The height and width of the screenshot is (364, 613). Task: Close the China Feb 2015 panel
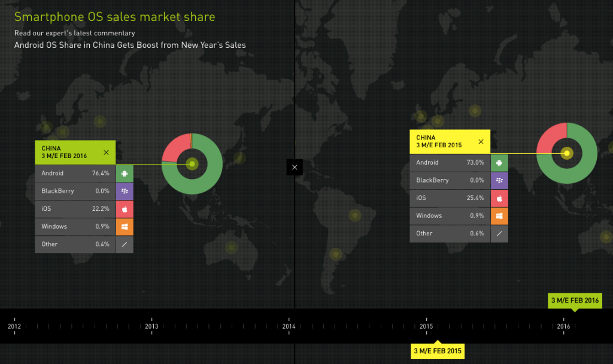click(x=481, y=142)
